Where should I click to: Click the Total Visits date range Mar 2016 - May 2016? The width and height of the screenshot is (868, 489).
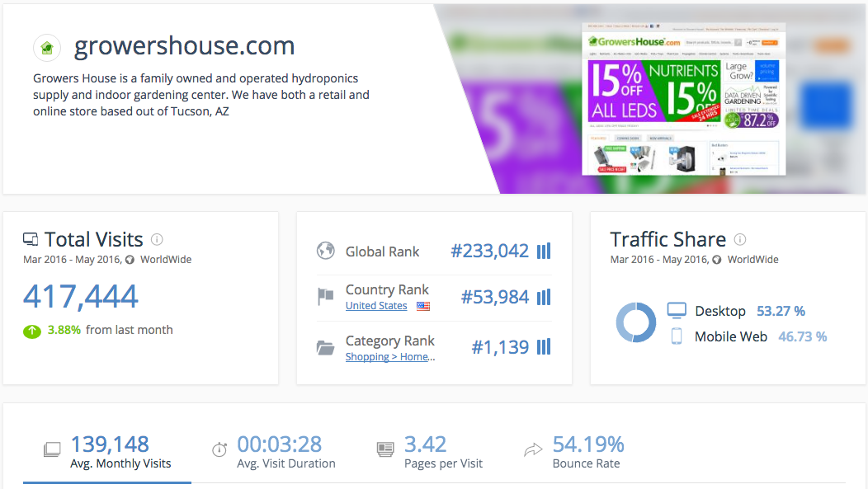pos(73,260)
